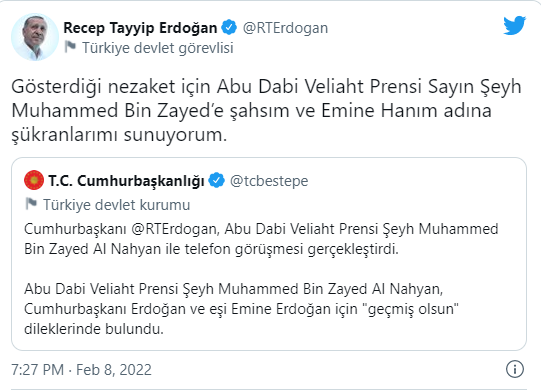Image resolution: width=541 pixels, height=390 pixels.
Task: Click the main tweet text about Şeyh Muhammed Bin Zayed
Action: 266,110
